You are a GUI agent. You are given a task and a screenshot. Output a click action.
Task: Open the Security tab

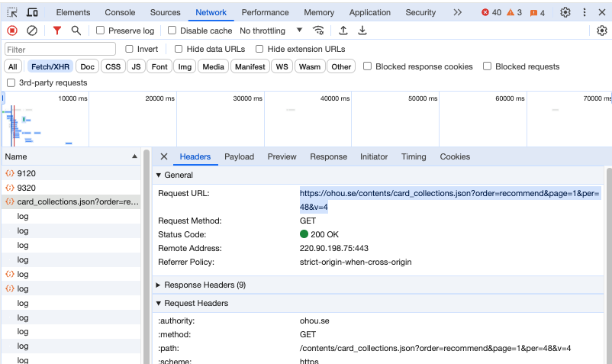(420, 12)
